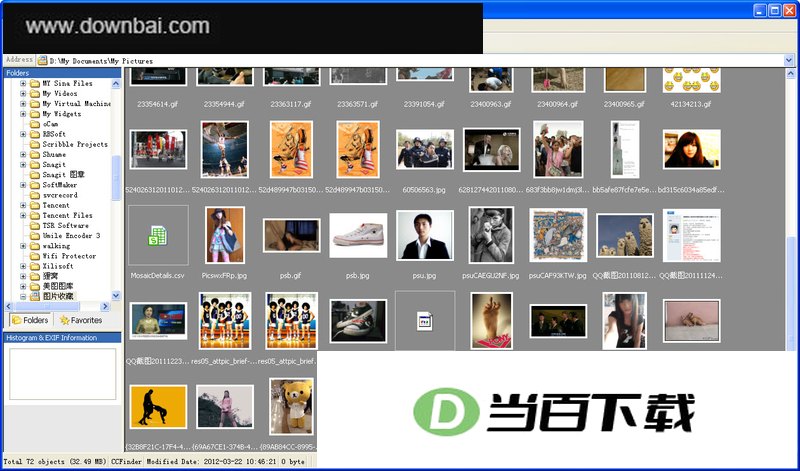Select the Tencent Files folder icon

(x=35, y=215)
